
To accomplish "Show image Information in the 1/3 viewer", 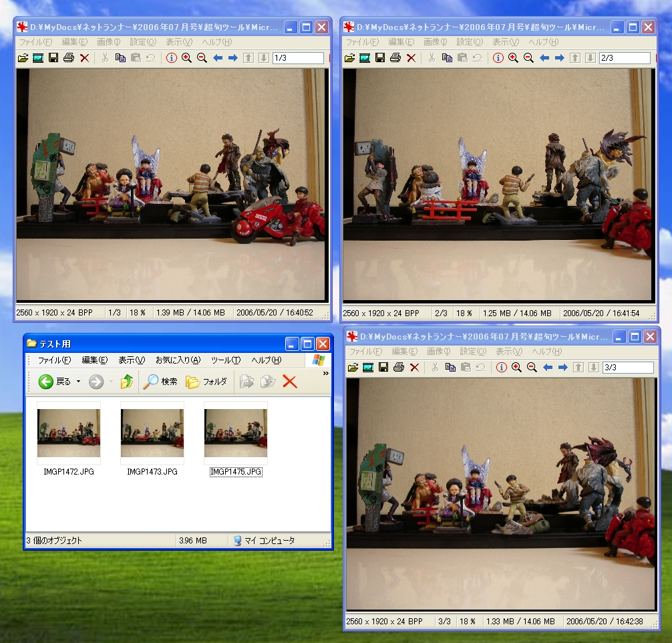I will pyautogui.click(x=172, y=58).
